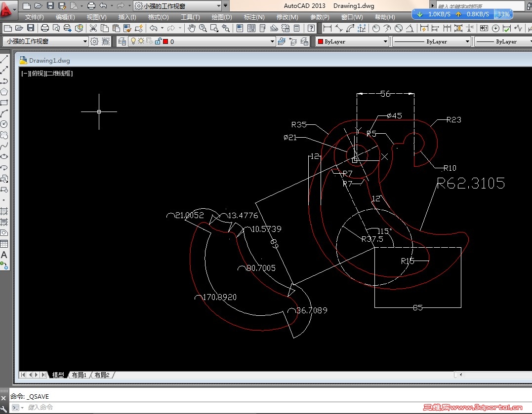Open the 标注(N) menu

[254, 17]
